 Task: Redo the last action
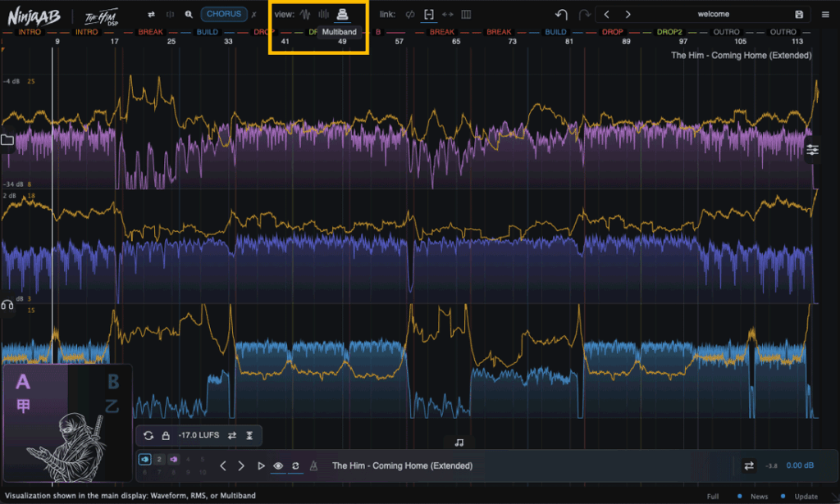coord(584,15)
